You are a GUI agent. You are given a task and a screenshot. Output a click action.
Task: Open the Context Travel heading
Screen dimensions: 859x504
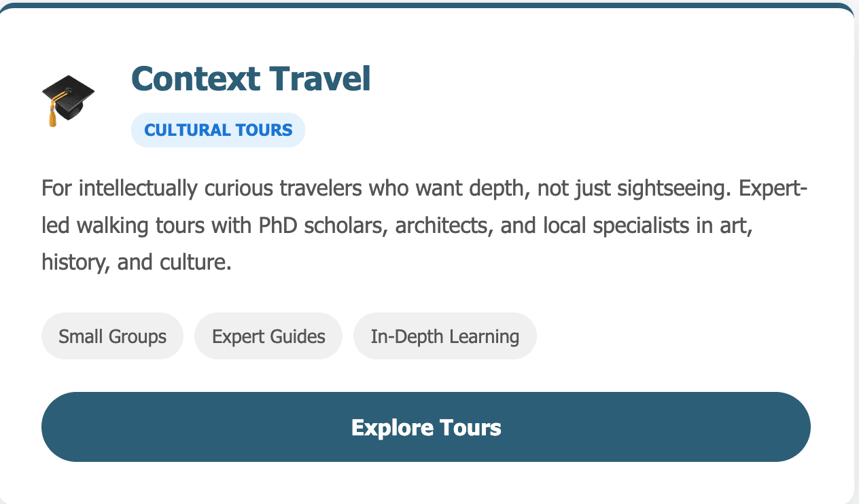251,79
